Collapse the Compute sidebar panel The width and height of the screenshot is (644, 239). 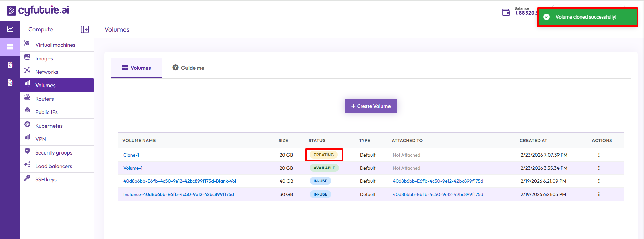pyautogui.click(x=85, y=29)
